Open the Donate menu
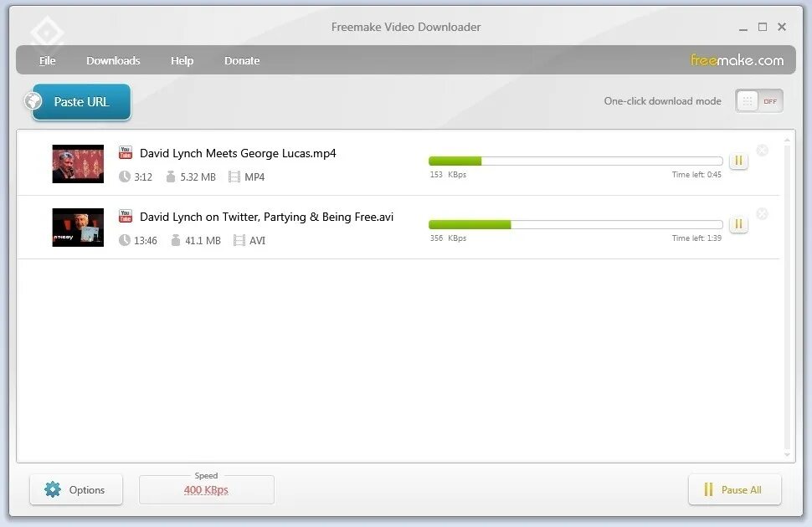Screen dimensions: 812x527 242,60
